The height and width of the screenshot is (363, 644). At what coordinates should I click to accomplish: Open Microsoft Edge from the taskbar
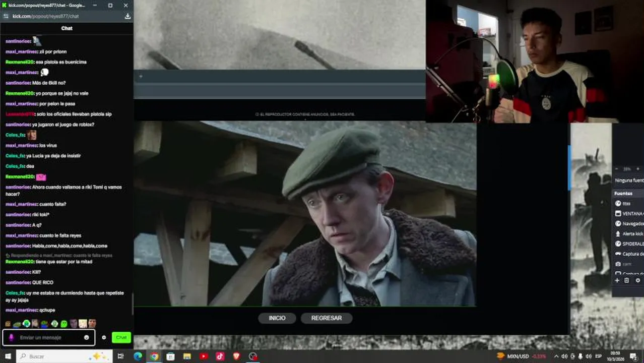138,356
